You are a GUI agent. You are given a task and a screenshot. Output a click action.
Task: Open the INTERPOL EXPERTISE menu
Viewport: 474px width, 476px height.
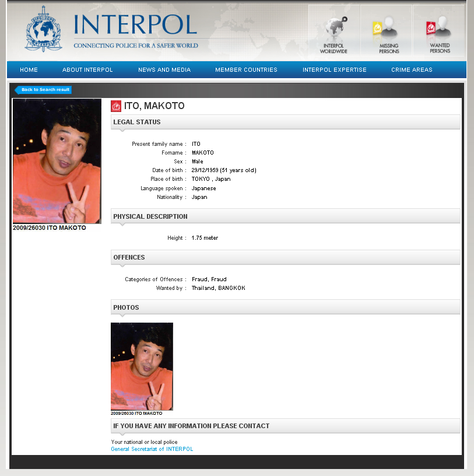coord(335,70)
